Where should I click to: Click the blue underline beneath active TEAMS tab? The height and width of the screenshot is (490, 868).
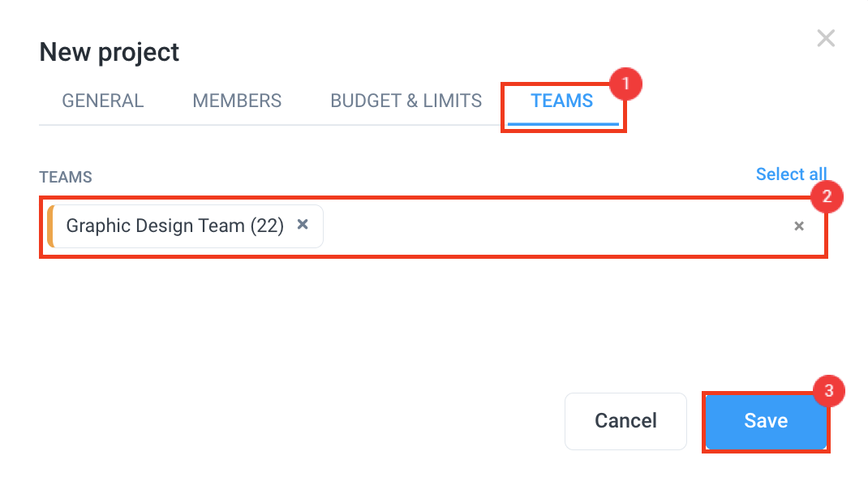[x=563, y=124]
